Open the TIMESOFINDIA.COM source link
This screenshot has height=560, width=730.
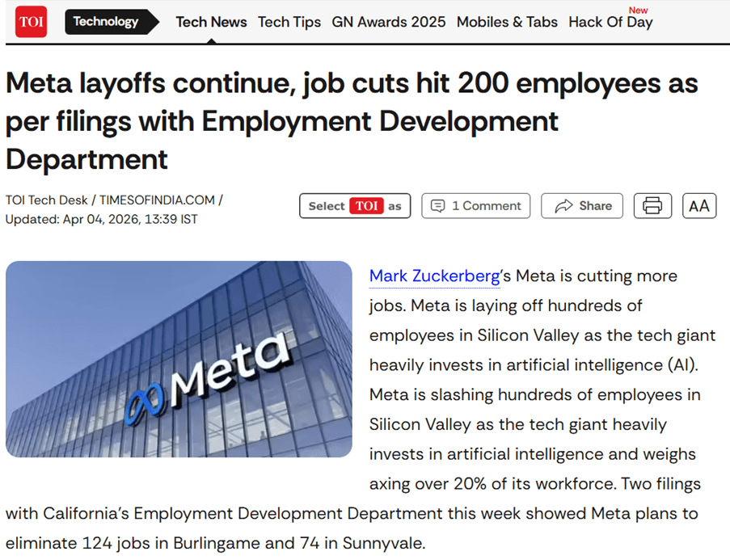click(x=157, y=200)
